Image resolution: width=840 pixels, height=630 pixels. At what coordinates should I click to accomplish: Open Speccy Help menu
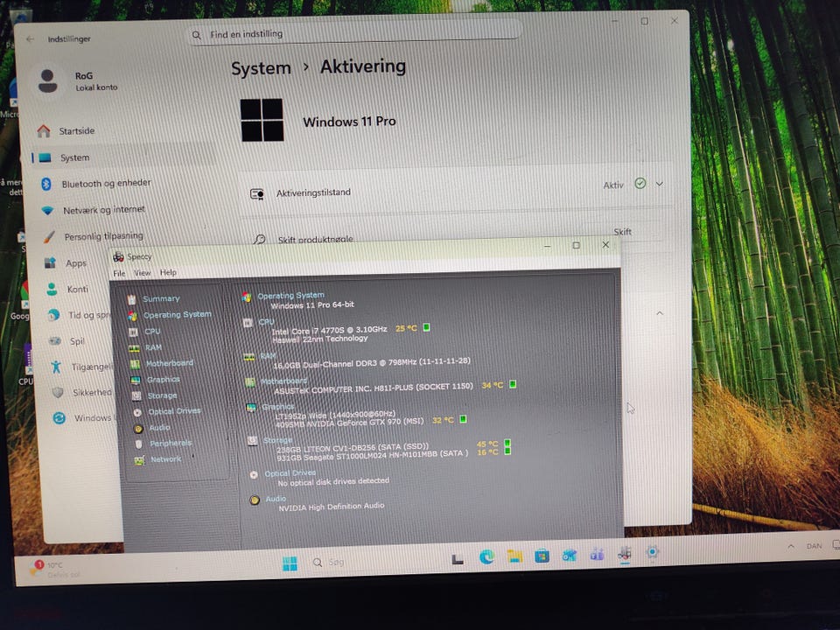168,272
